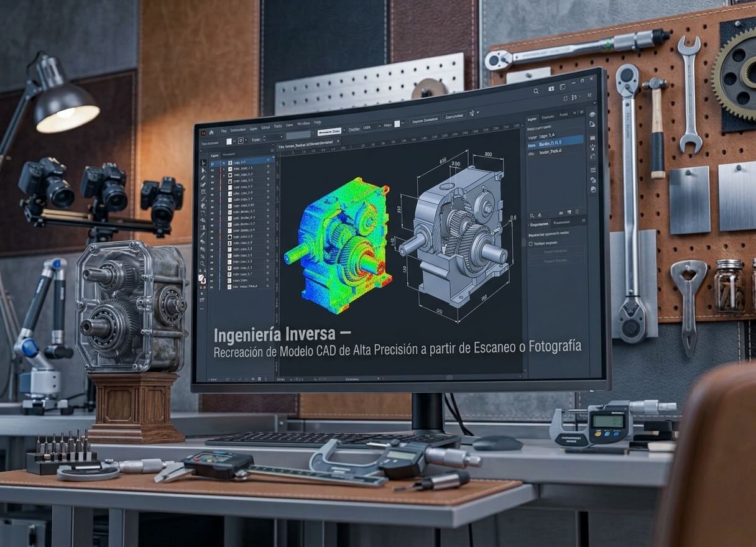The image size is (756, 547).
Task: Click the topmost icon in the right icon strip
Action: pos(592,114)
